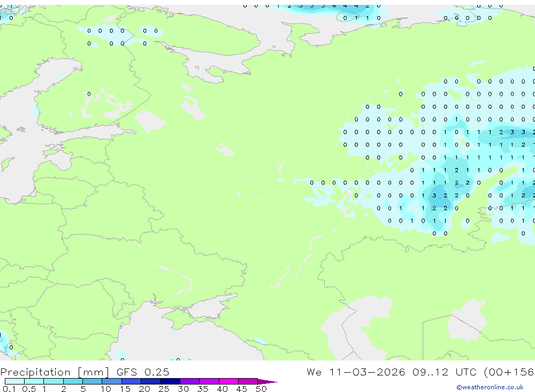Select the legend scale label '25'
This screenshot has width=535, height=392.
click(x=164, y=389)
